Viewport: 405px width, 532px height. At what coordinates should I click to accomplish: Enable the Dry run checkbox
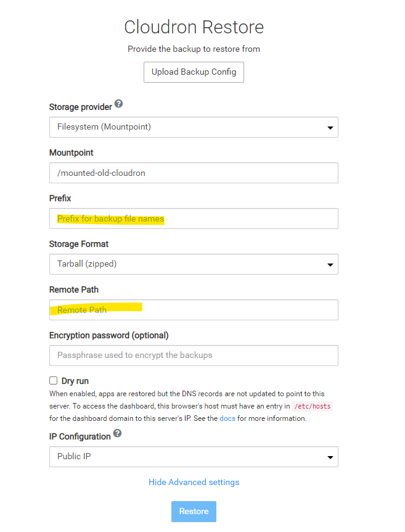[53, 381]
